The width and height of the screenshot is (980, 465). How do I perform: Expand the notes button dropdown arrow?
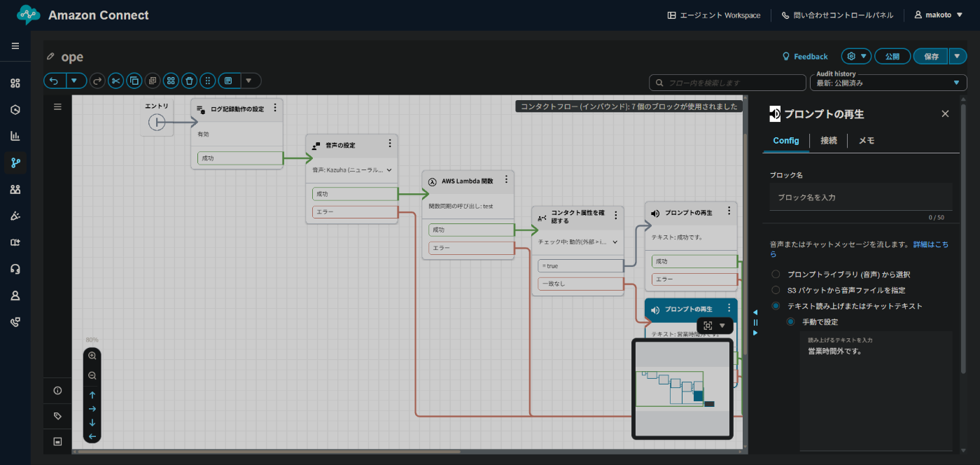pyautogui.click(x=251, y=81)
